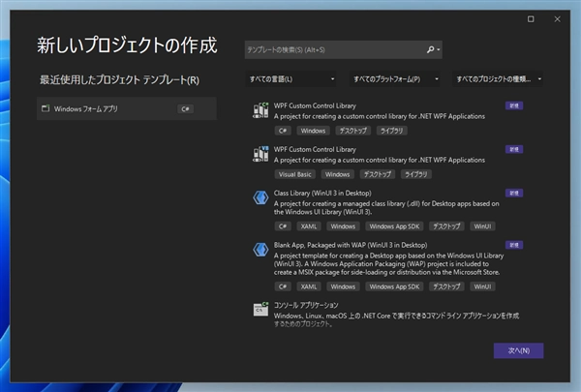Viewport: 581px width, 392px height.
Task: Click the コンソール アプリケーション template icon
Action: click(x=260, y=310)
